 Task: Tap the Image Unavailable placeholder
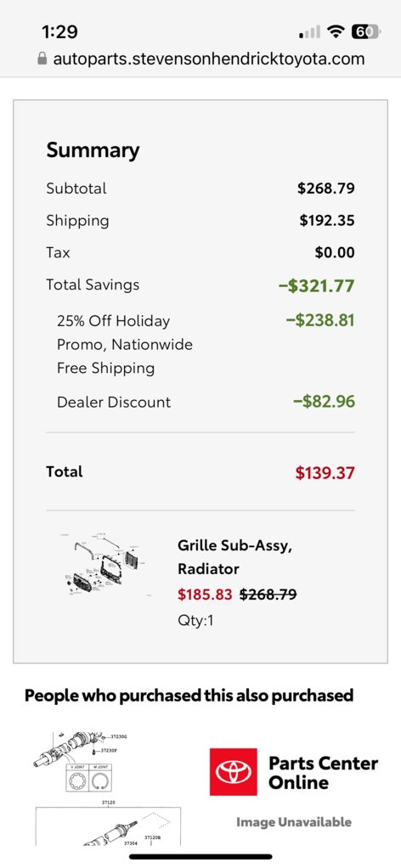[294, 822]
